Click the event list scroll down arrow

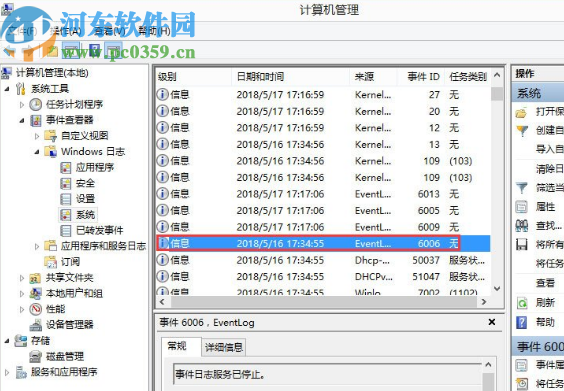pos(497,289)
